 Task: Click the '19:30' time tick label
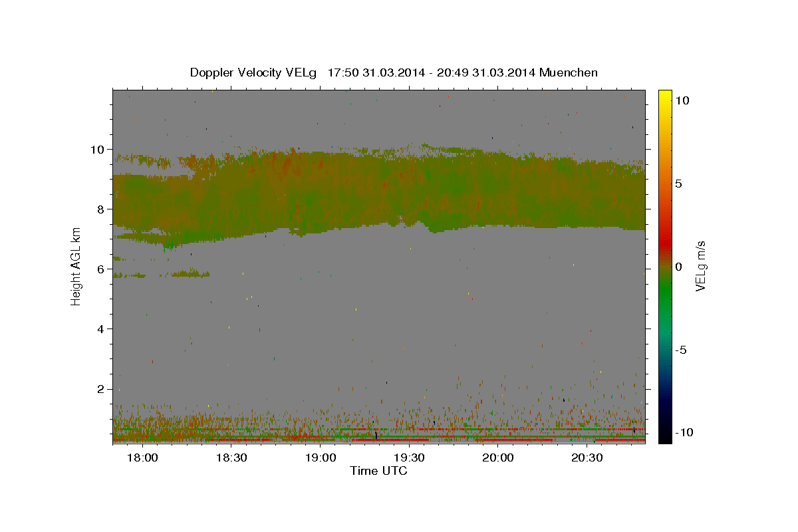coord(409,458)
